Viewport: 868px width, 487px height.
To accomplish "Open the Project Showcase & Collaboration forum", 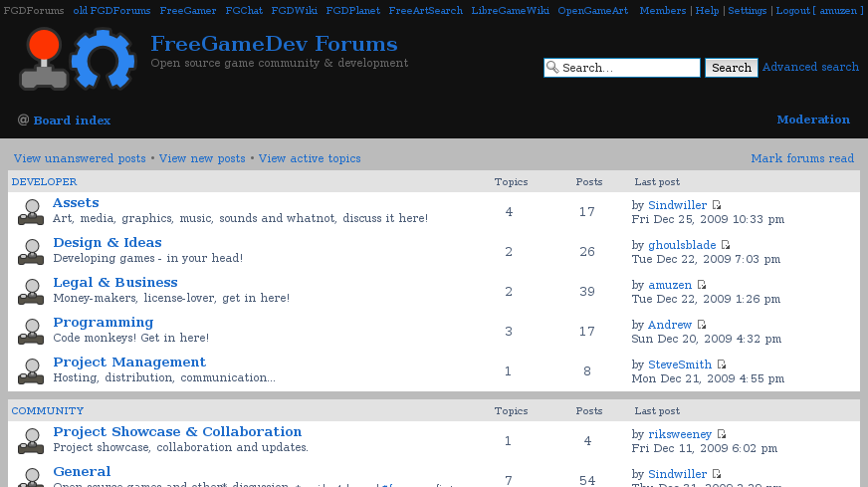I will coord(177,432).
